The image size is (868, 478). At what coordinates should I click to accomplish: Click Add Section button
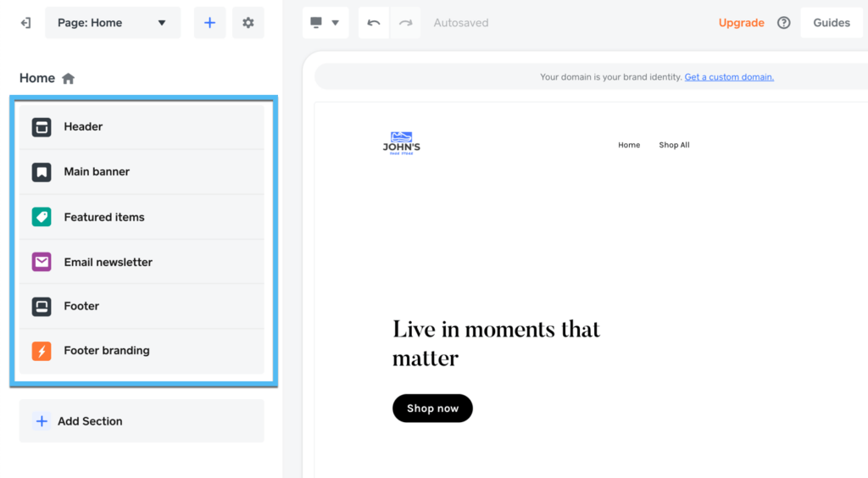142,421
